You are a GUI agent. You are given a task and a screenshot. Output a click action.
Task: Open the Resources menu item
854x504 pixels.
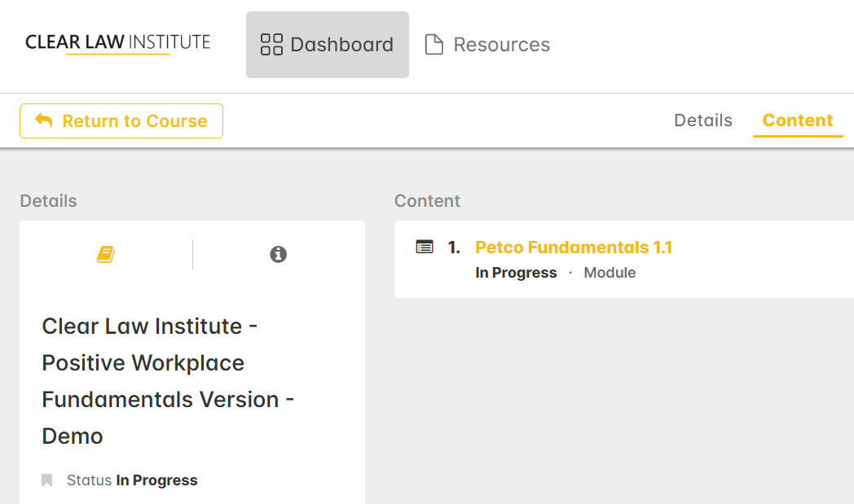pyautogui.click(x=487, y=45)
